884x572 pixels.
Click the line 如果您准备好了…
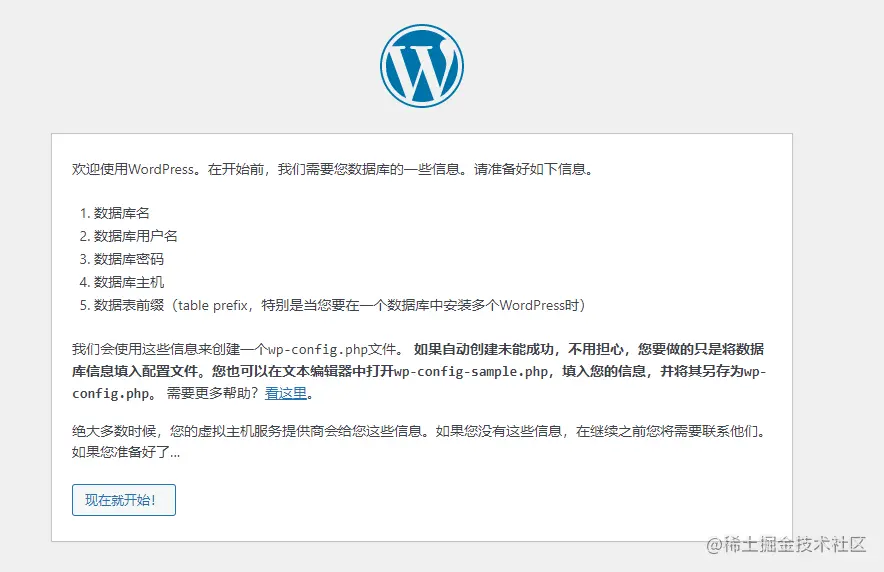pos(126,452)
